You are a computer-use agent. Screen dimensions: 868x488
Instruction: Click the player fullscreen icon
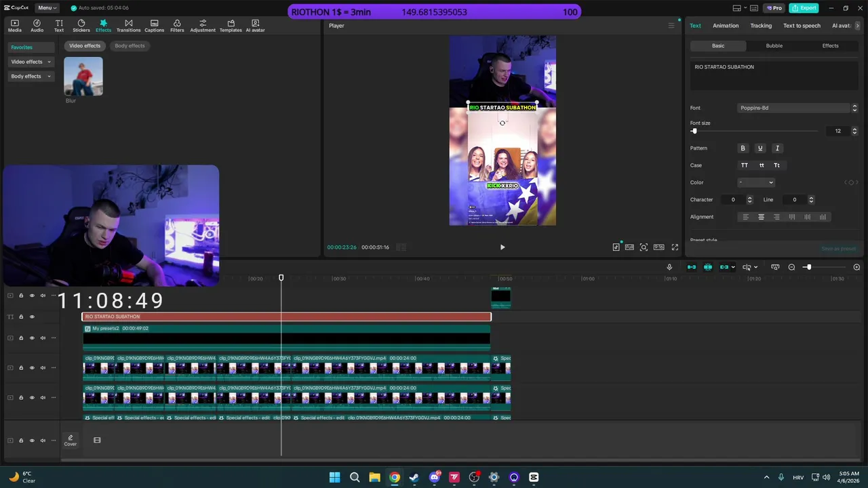(675, 247)
